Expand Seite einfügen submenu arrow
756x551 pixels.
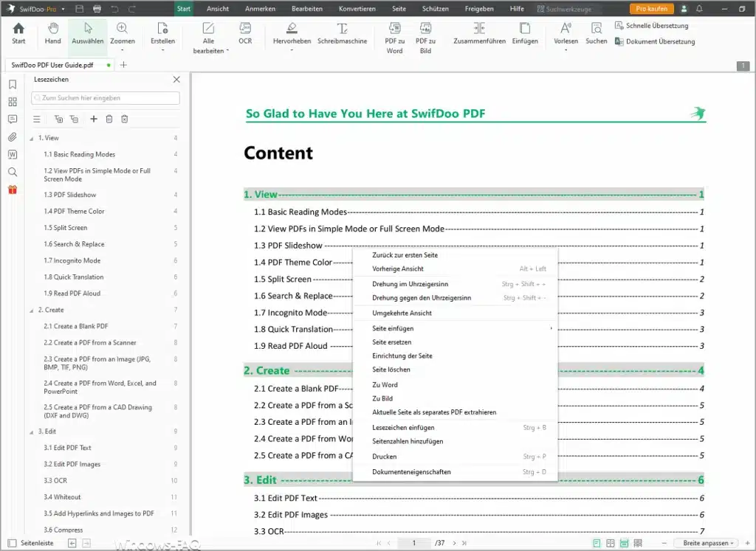(x=551, y=328)
